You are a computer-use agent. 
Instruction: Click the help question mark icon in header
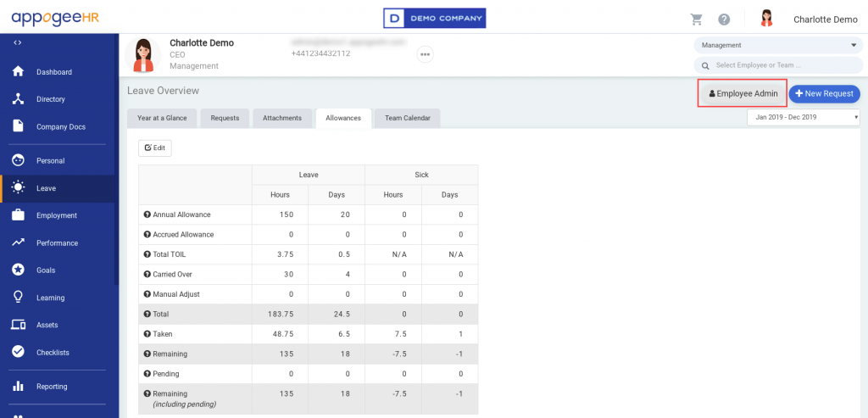click(x=724, y=19)
